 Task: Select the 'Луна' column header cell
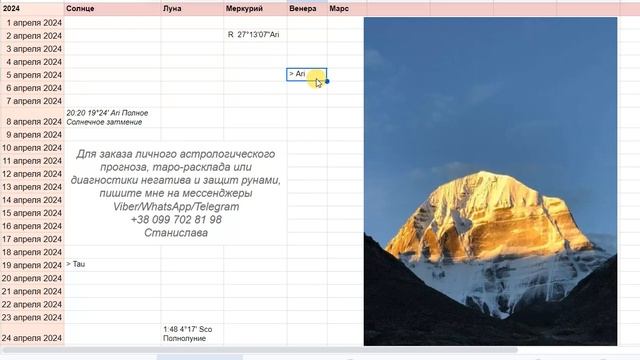pos(192,9)
